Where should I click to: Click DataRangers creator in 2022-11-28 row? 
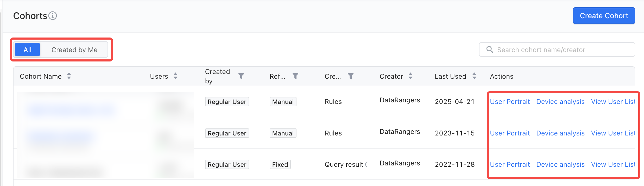point(400,163)
